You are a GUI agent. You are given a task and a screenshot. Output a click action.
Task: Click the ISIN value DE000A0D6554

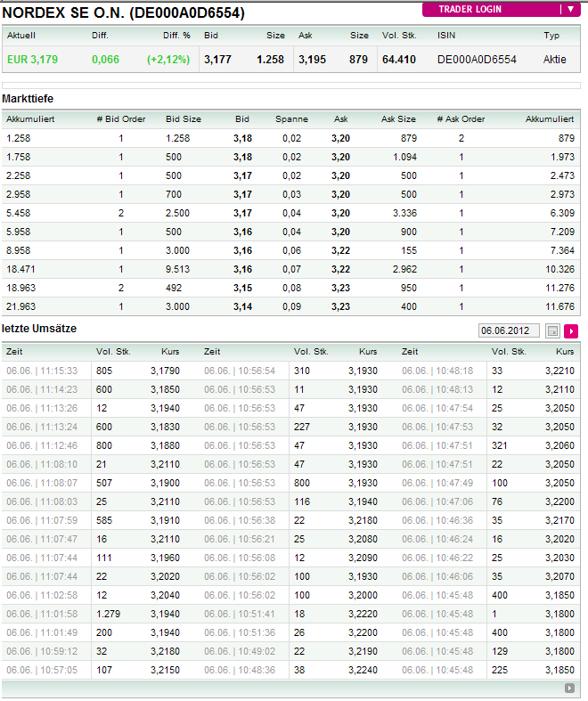[478, 60]
